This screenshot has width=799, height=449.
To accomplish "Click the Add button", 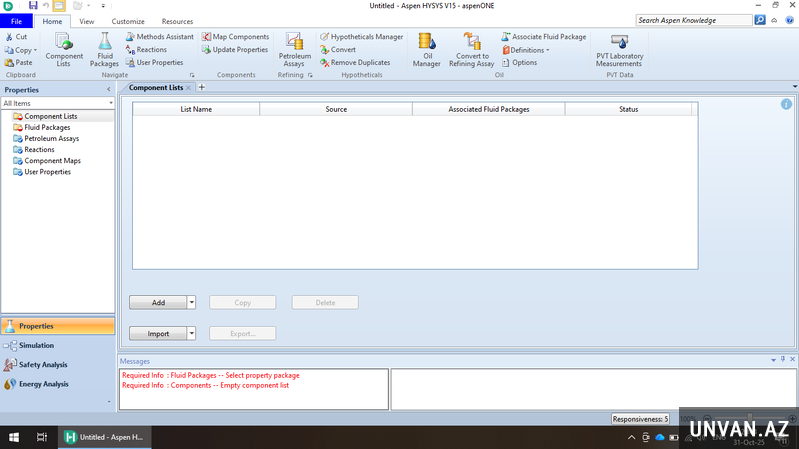I will 158,302.
